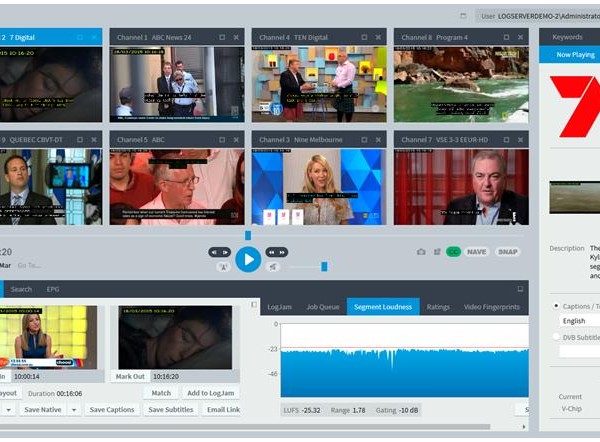Click the window icon left of User label
This screenshot has height=442, width=600.
point(463,16)
